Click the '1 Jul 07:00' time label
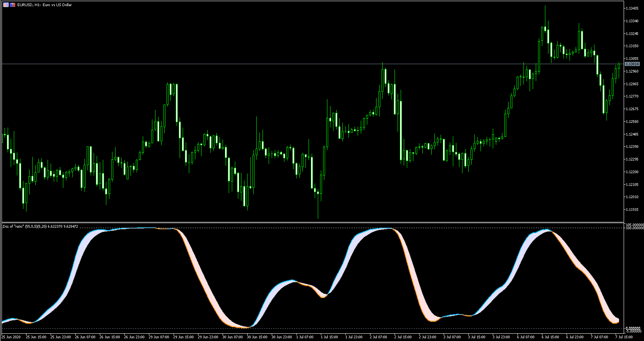The height and width of the screenshot is (341, 644). [x=305, y=337]
